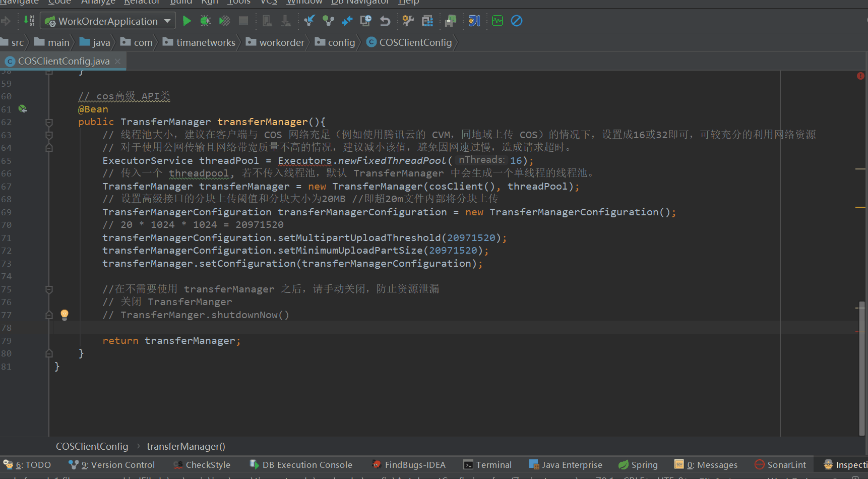
Task: Toggle the method end fold marker on line 80
Action: coord(49,353)
